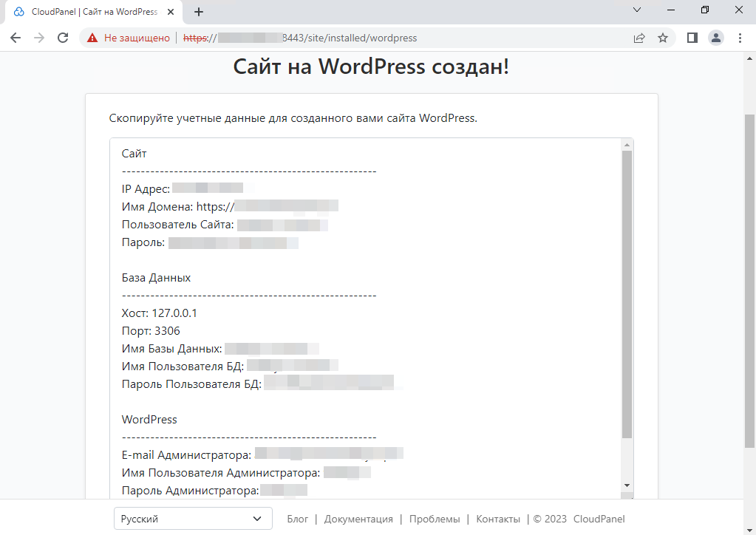Open the Проблемы footer link

tap(434, 519)
